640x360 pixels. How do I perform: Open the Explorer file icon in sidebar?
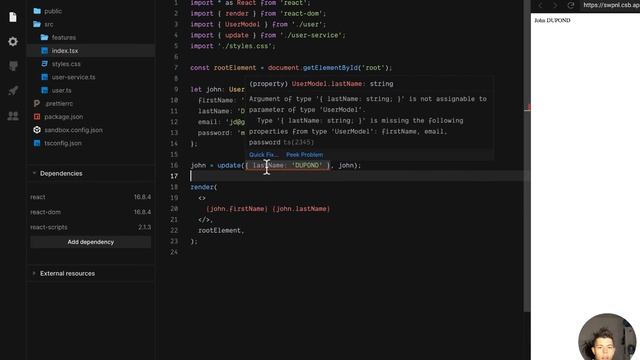click(x=13, y=17)
